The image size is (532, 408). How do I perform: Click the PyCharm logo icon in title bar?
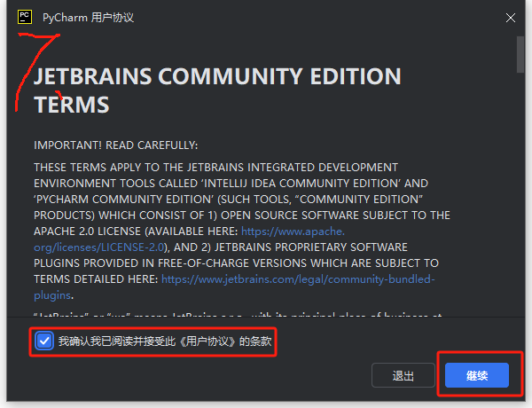pyautogui.click(x=25, y=17)
